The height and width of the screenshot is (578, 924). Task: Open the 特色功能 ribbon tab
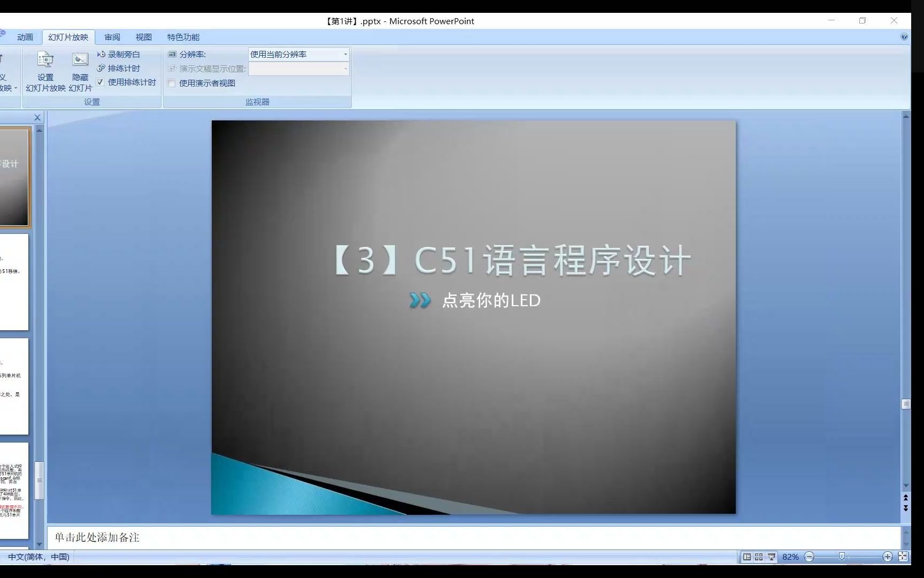[183, 37]
